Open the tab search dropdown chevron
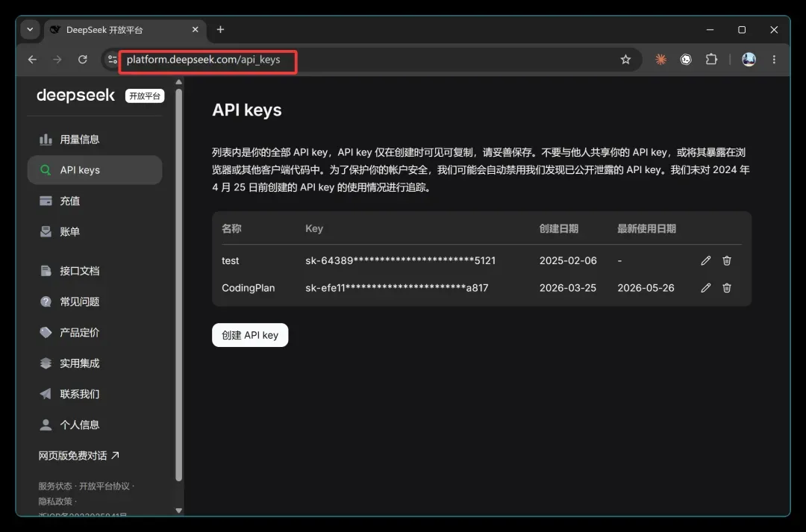This screenshot has width=806, height=532. pos(31,30)
